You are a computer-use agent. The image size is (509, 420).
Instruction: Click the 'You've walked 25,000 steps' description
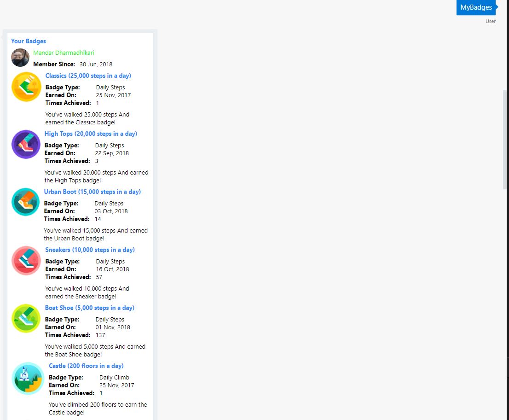87,118
